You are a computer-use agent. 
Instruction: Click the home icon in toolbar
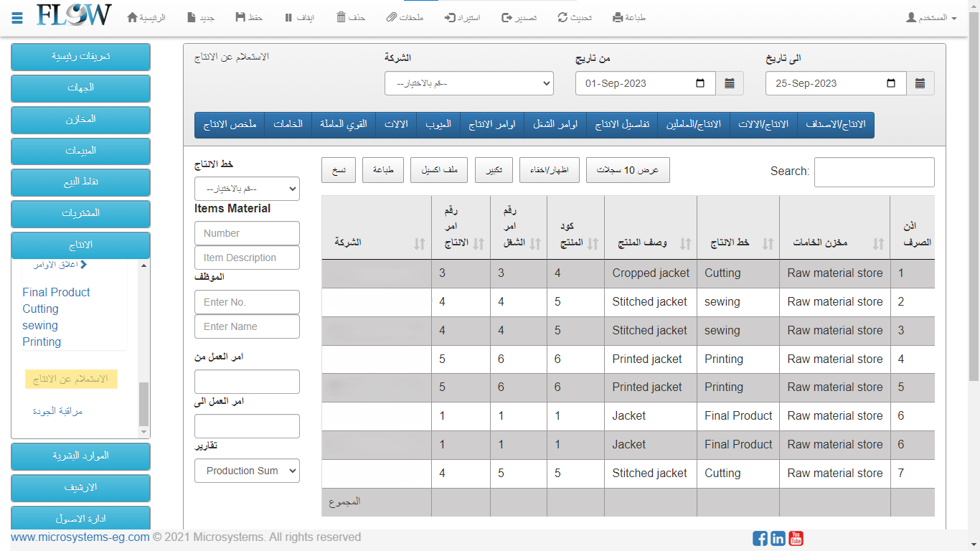click(132, 17)
